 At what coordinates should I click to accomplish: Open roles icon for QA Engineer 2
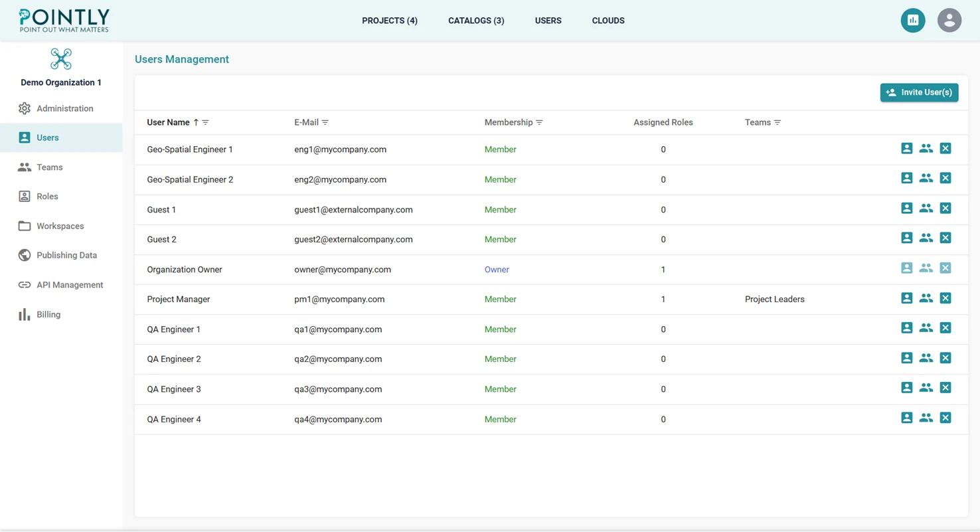pyautogui.click(x=906, y=358)
